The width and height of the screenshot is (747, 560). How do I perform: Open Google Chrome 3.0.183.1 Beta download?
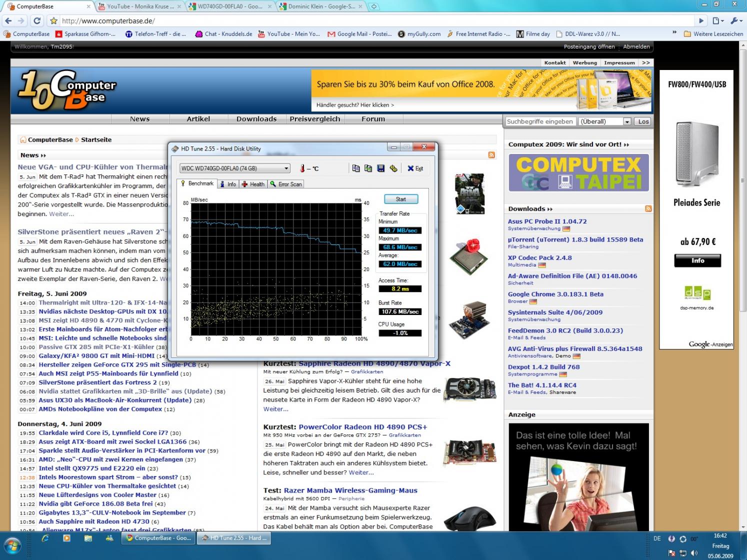(555, 294)
